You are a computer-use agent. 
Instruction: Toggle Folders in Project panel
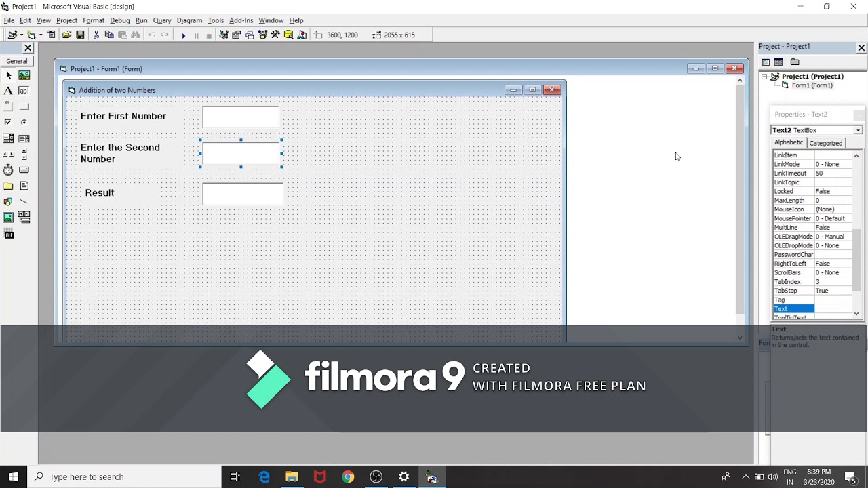click(795, 62)
